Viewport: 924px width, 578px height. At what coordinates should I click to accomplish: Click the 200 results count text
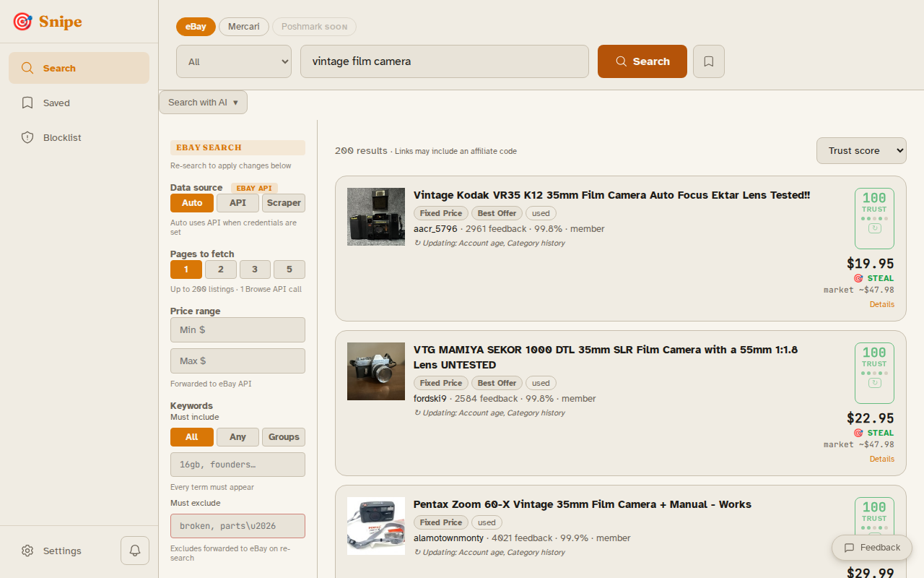click(x=361, y=151)
